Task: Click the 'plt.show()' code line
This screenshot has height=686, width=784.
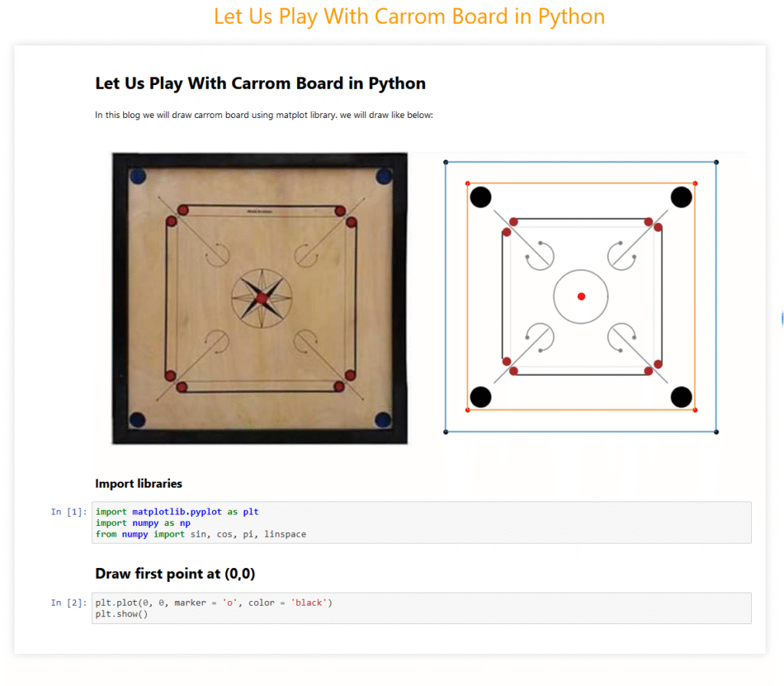Action: 122,614
